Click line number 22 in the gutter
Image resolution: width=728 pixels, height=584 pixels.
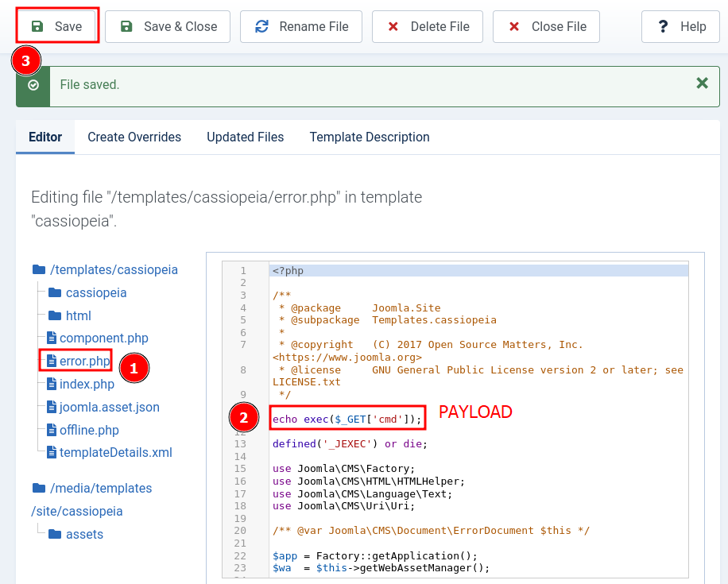coord(240,555)
